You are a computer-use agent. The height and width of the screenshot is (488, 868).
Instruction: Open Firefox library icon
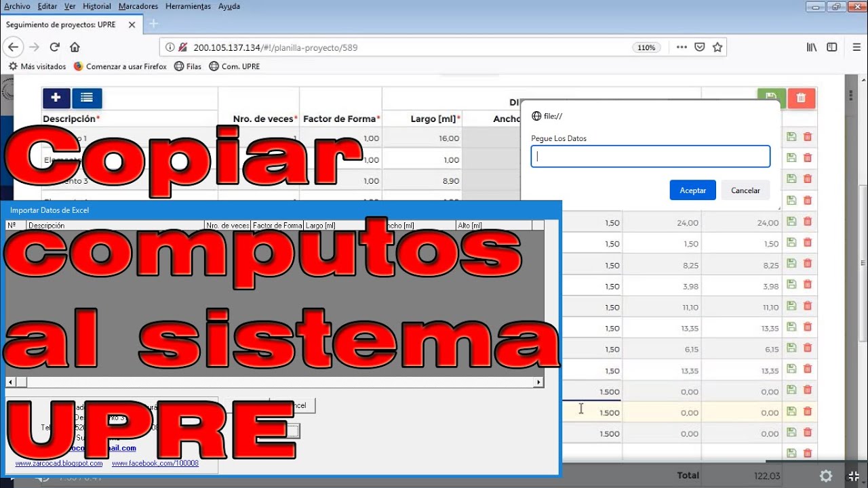click(x=812, y=47)
